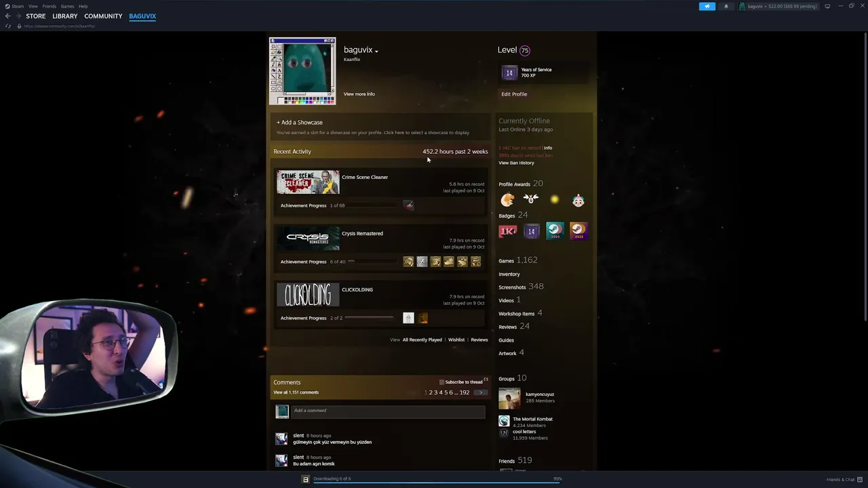
Task: Click the Add a comment field
Action: coord(388,411)
